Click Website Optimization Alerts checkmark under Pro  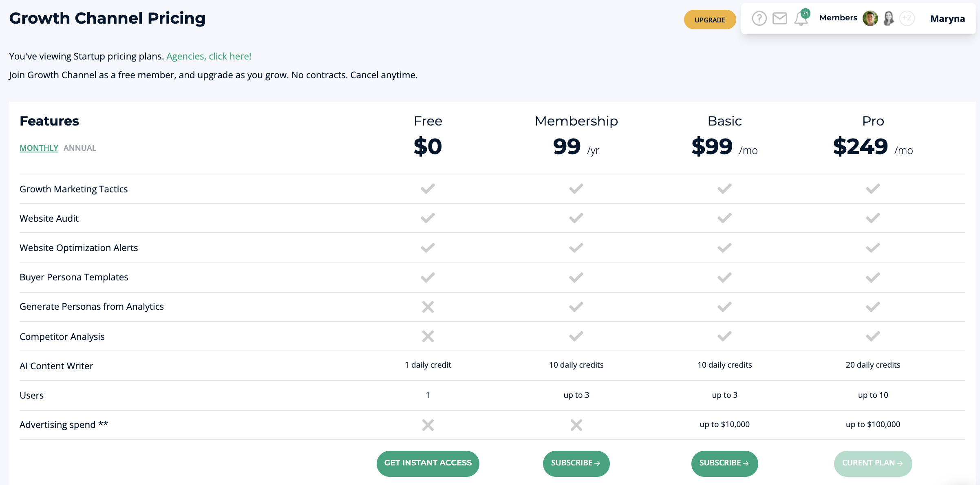click(873, 248)
